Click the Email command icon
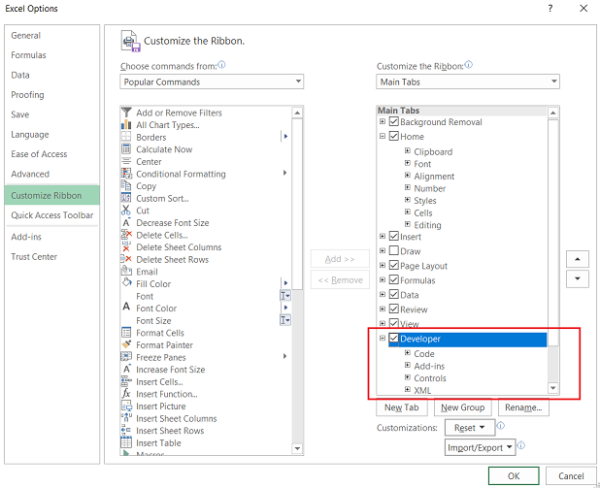 pyautogui.click(x=126, y=271)
